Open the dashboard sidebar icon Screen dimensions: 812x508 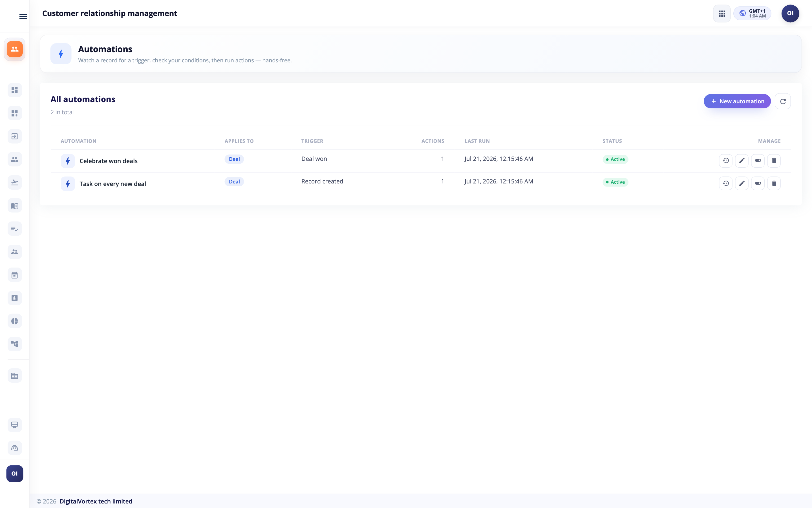(15, 90)
